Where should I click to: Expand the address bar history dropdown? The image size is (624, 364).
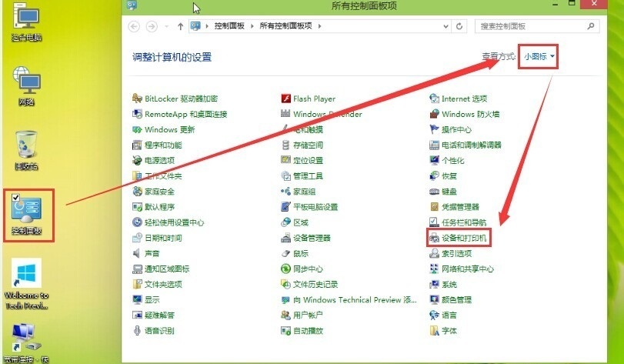pyautogui.click(x=445, y=26)
